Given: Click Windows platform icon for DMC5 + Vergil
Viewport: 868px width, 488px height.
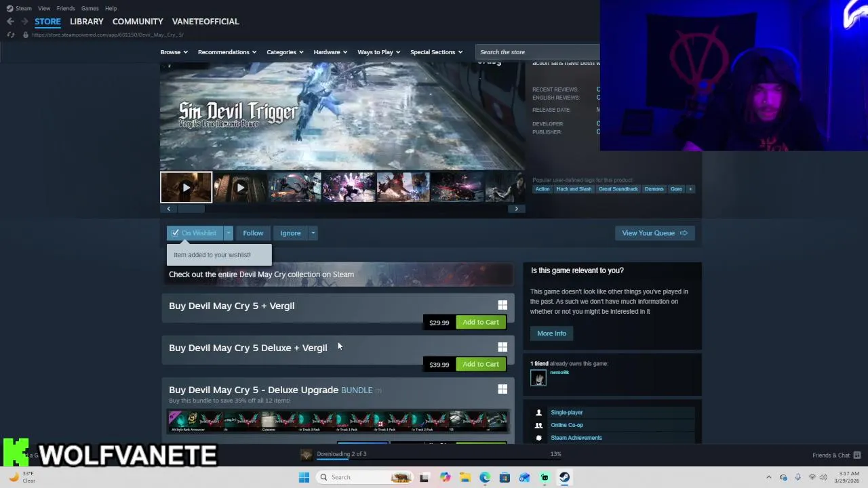Looking at the screenshot, I should [x=502, y=306].
